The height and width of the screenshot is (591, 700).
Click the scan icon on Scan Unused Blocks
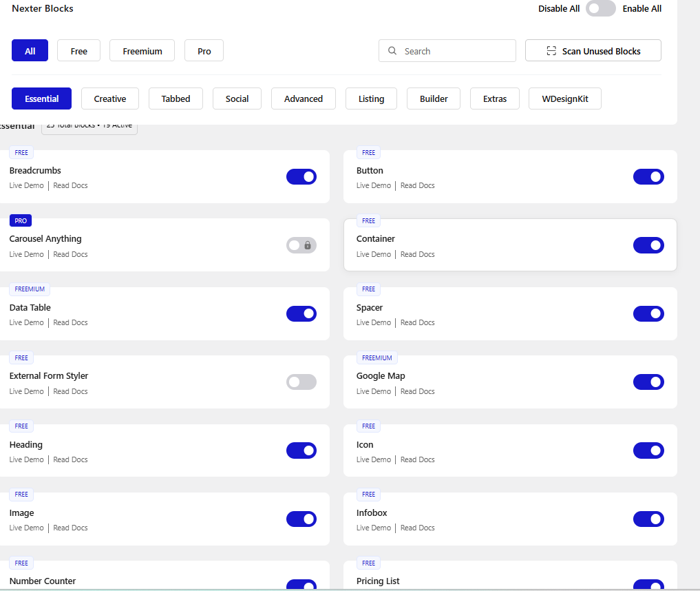(x=551, y=50)
